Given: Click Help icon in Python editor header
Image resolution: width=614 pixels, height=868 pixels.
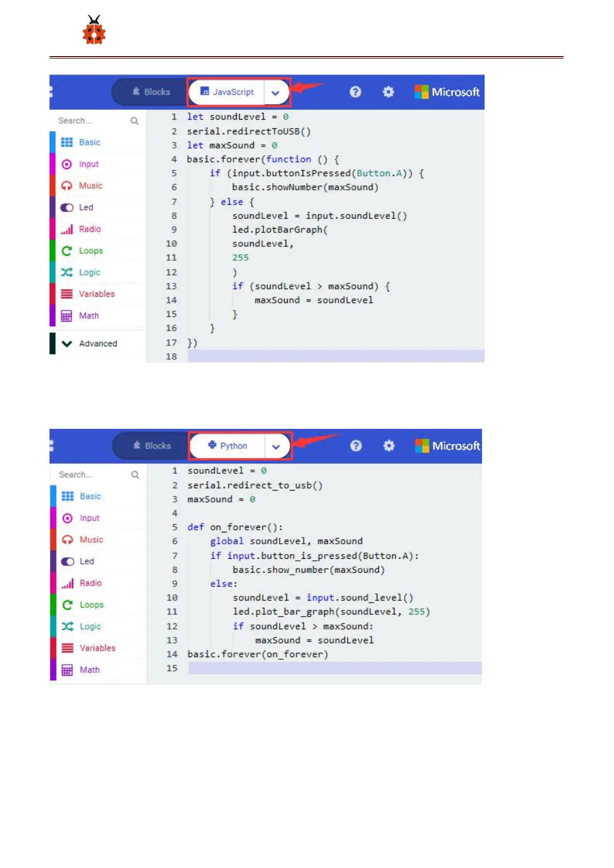Looking at the screenshot, I should (x=356, y=446).
